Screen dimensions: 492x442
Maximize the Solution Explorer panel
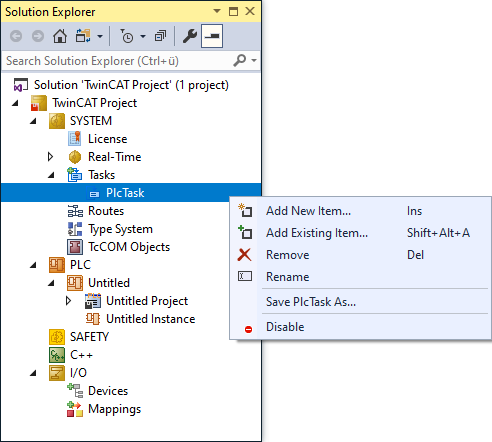(x=233, y=11)
